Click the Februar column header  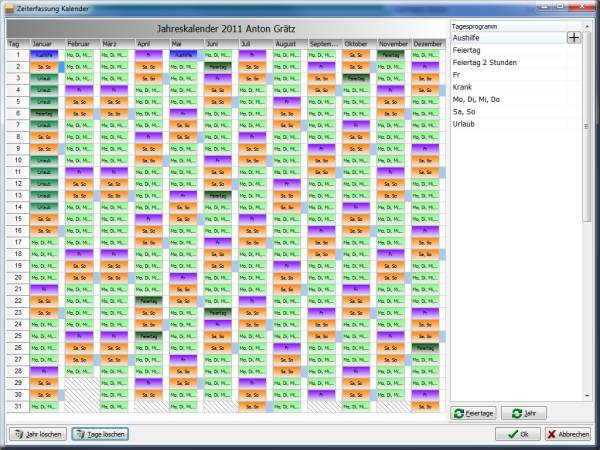click(82, 44)
